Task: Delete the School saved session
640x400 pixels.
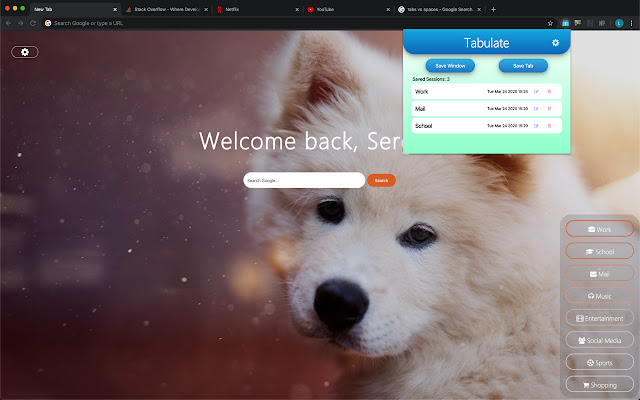Action: [x=549, y=126]
